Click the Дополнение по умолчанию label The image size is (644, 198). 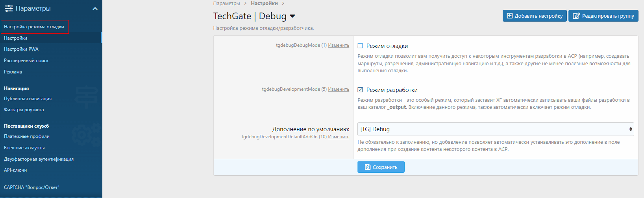311,129
